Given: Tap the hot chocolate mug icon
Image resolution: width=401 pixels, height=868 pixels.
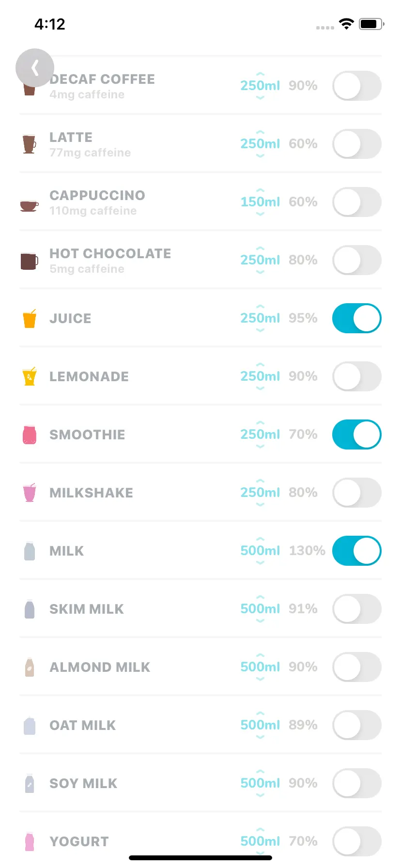Looking at the screenshot, I should click(29, 261).
